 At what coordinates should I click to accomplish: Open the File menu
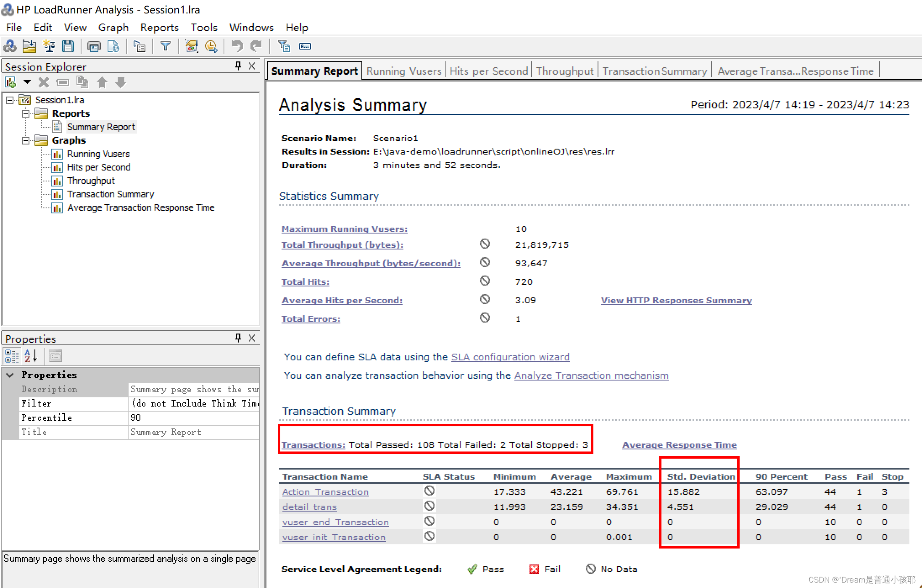(14, 27)
